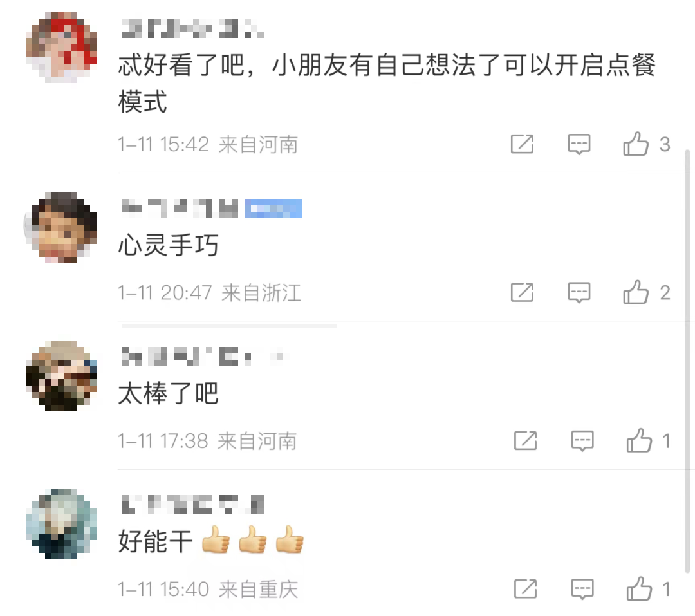Open avatar of the 心灵手巧 commenter
The width and height of the screenshot is (695, 616).
(61, 227)
